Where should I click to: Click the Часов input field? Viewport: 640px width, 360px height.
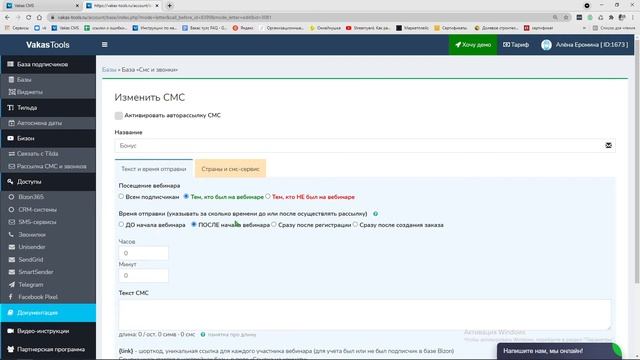click(x=143, y=253)
